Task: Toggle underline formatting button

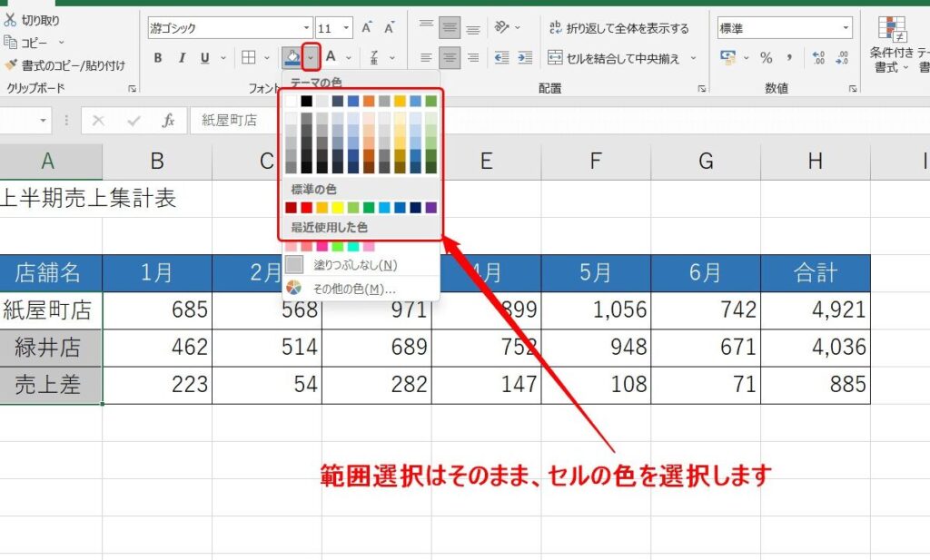Action: point(203,58)
